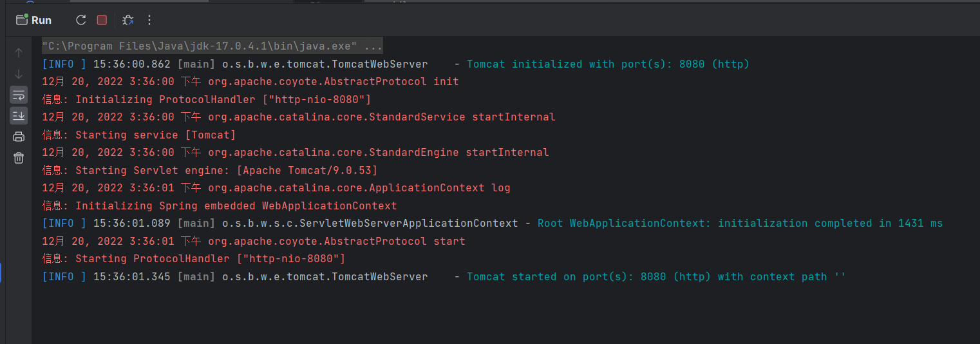Click the 'org.apache.coyote.AbstractProtocol start' log line

pos(335,242)
